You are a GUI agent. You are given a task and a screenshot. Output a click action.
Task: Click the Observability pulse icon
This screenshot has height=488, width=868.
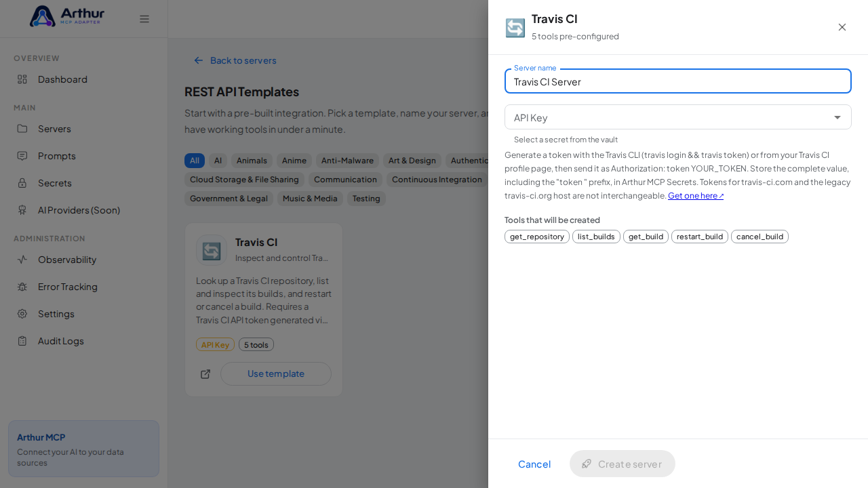click(x=22, y=260)
